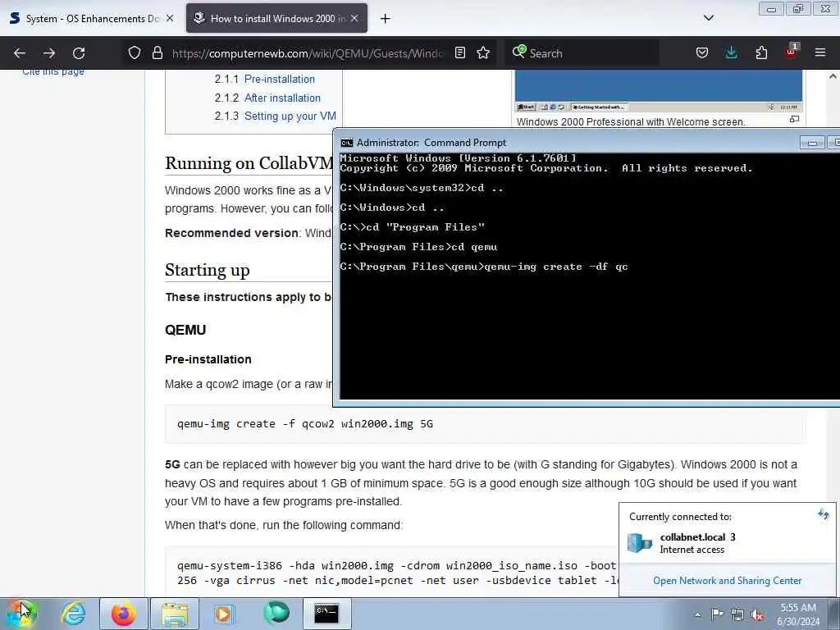Click the Windows 2000 screenshot thumbnail
This screenshot has height=630, width=840.
click(x=659, y=90)
